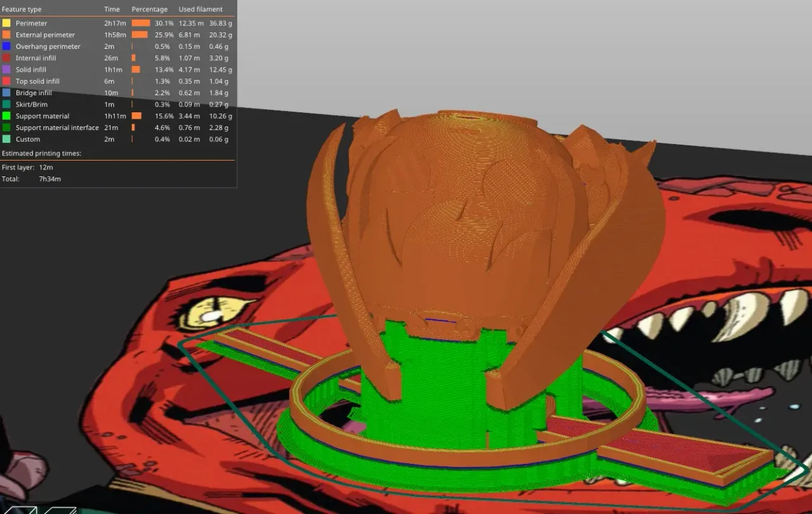Image resolution: width=812 pixels, height=514 pixels.
Task: Click the First layer 12m time entry
Action: [27, 168]
